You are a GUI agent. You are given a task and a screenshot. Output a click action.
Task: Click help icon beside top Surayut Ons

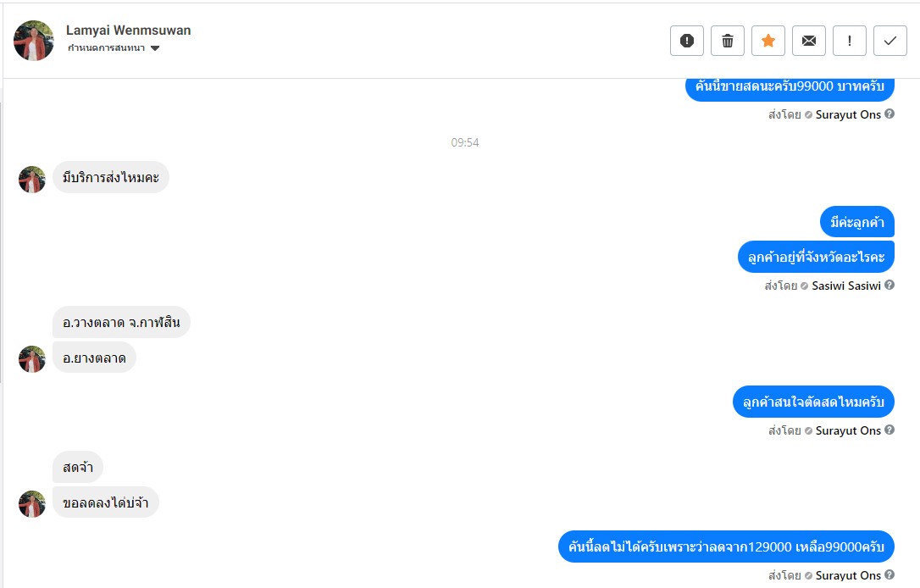point(890,114)
